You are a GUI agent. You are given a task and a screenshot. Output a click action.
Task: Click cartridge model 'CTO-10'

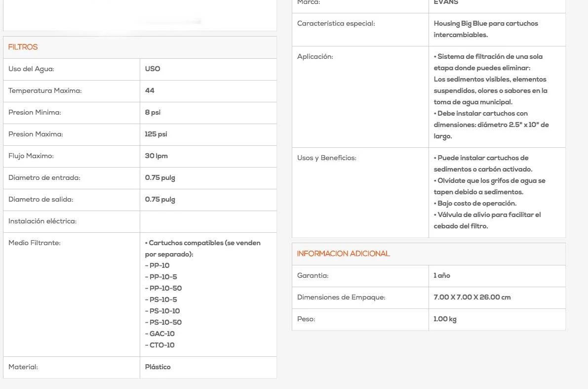(x=162, y=345)
